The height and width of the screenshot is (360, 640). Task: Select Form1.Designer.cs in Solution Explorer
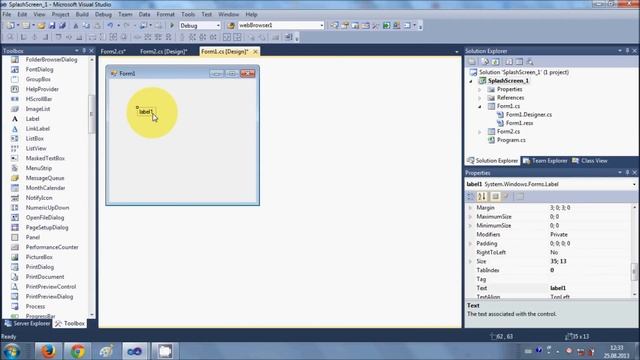(529, 115)
